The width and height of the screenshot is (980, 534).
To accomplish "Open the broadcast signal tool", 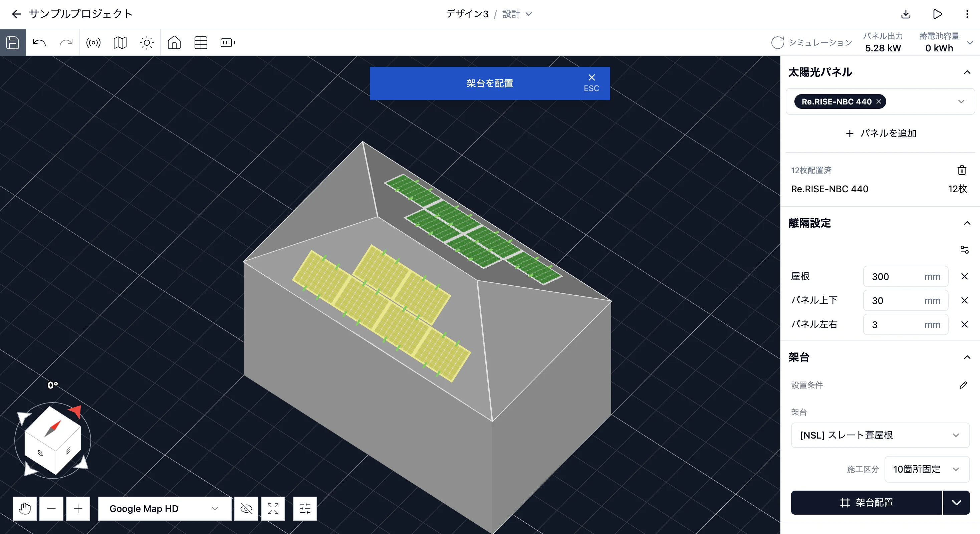I will click(93, 43).
